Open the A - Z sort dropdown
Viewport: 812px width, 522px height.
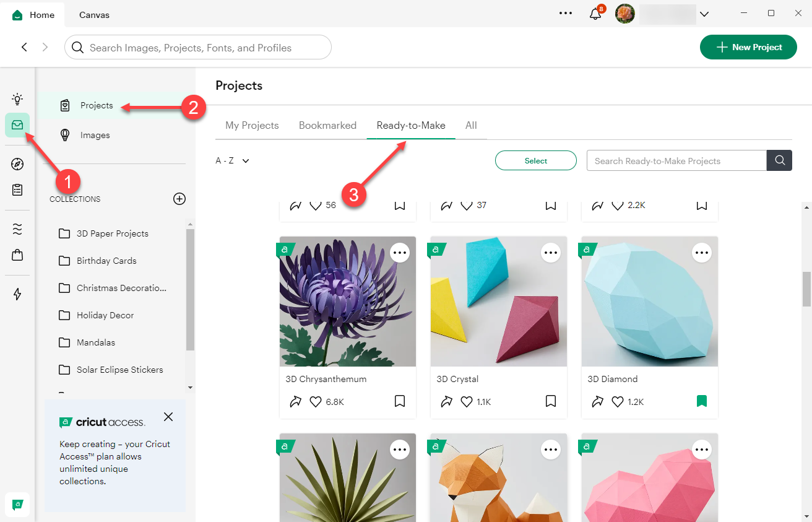click(x=232, y=160)
